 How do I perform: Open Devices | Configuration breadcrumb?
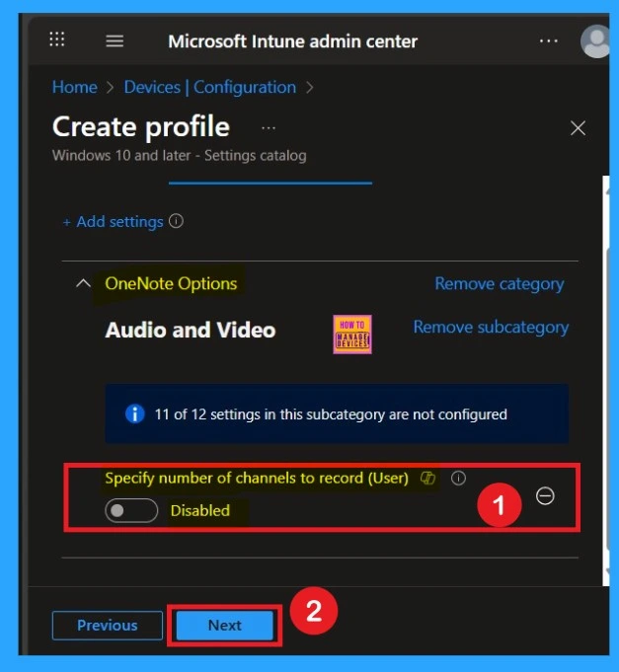coord(210,88)
